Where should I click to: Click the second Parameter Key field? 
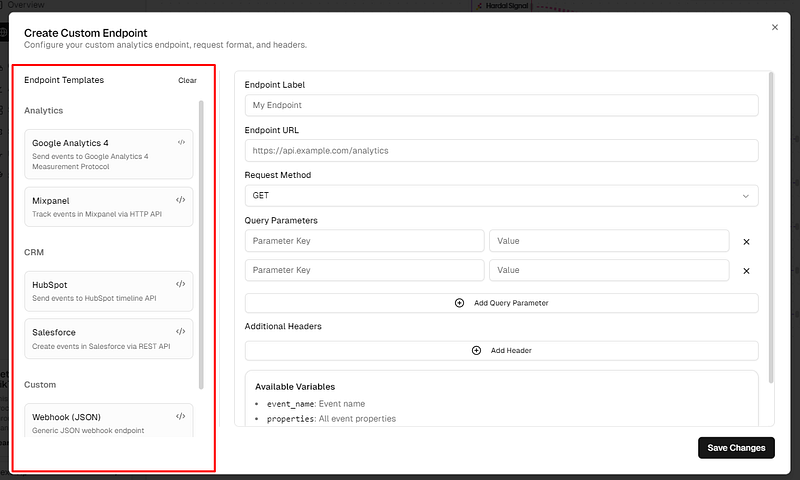364,270
